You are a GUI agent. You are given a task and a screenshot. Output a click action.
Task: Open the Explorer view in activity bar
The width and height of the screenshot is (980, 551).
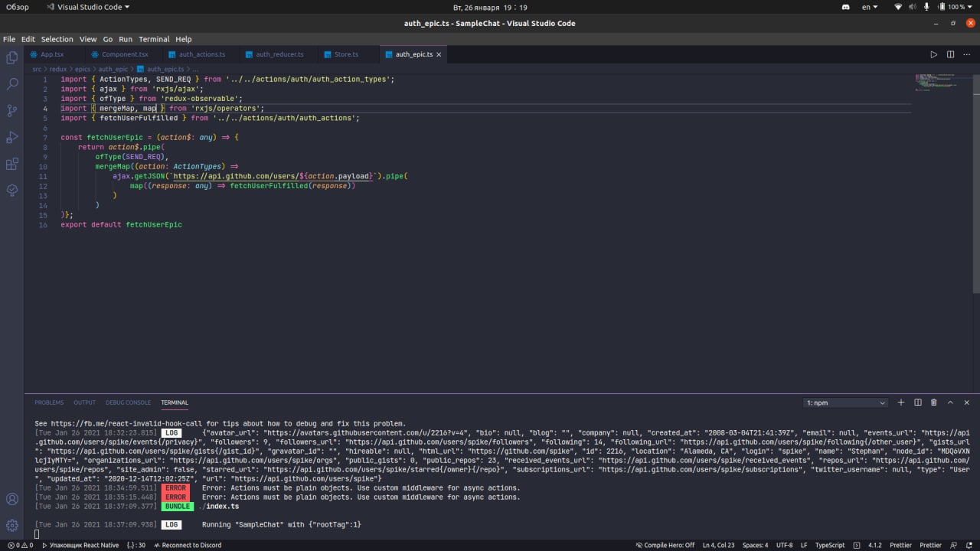point(11,57)
